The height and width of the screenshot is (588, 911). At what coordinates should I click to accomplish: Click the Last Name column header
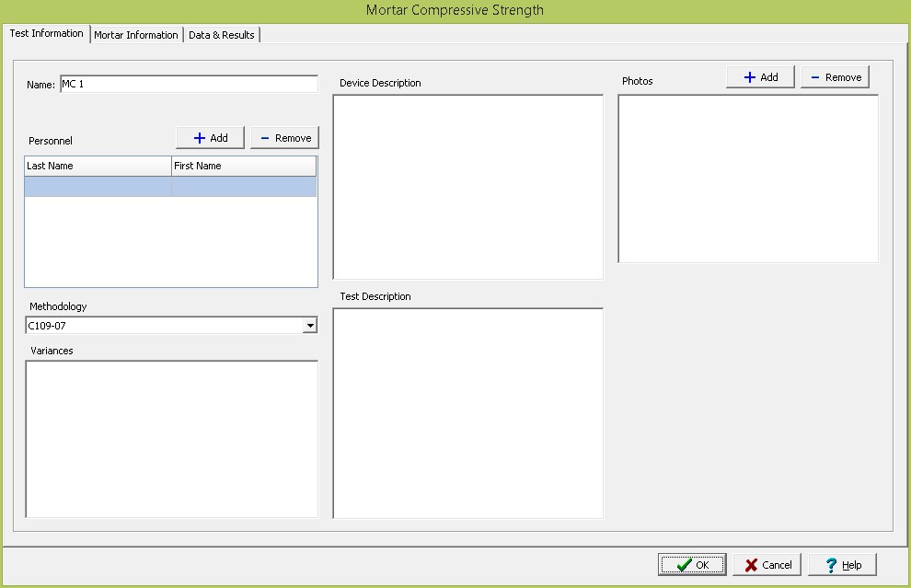click(98, 167)
